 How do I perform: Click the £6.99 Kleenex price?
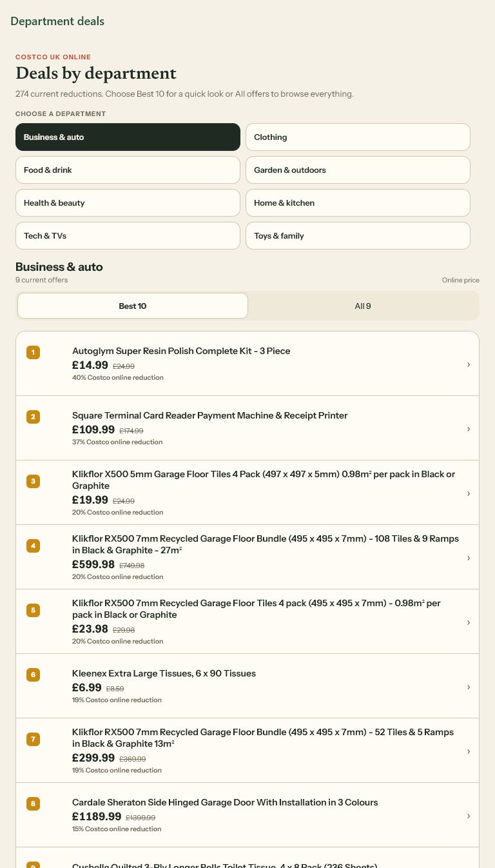tap(87, 687)
